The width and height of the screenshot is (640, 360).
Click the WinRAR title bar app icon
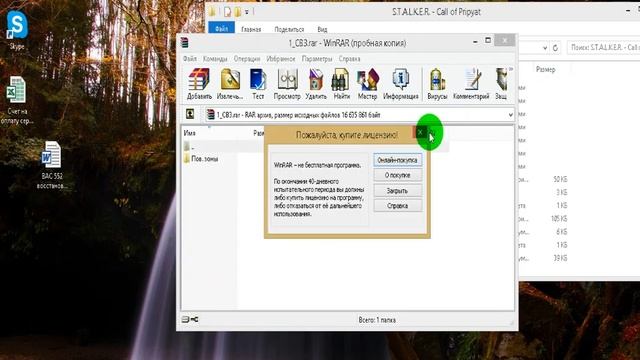pos(185,42)
